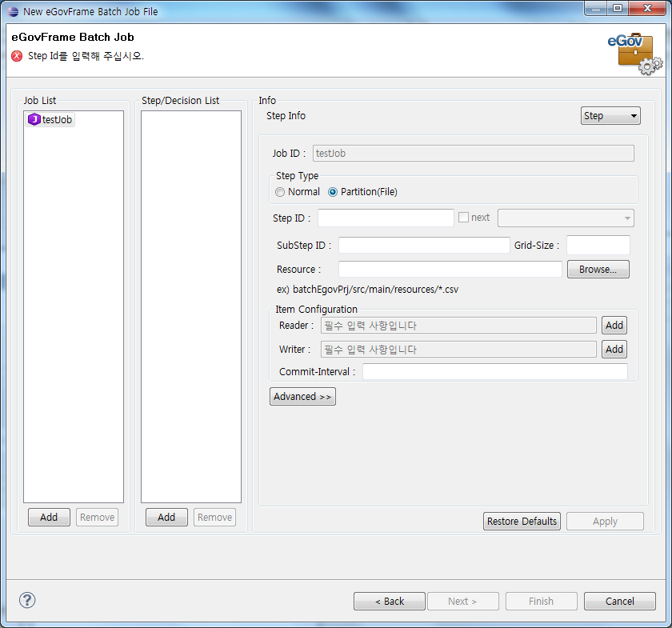Enable the next checkbox
This screenshot has height=628, width=672.
click(x=463, y=218)
